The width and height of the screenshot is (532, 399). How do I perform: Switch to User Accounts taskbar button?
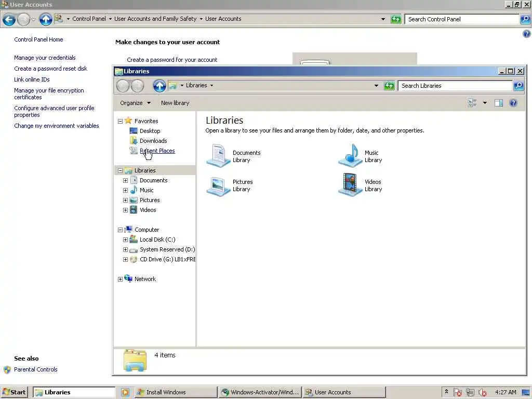coord(344,392)
